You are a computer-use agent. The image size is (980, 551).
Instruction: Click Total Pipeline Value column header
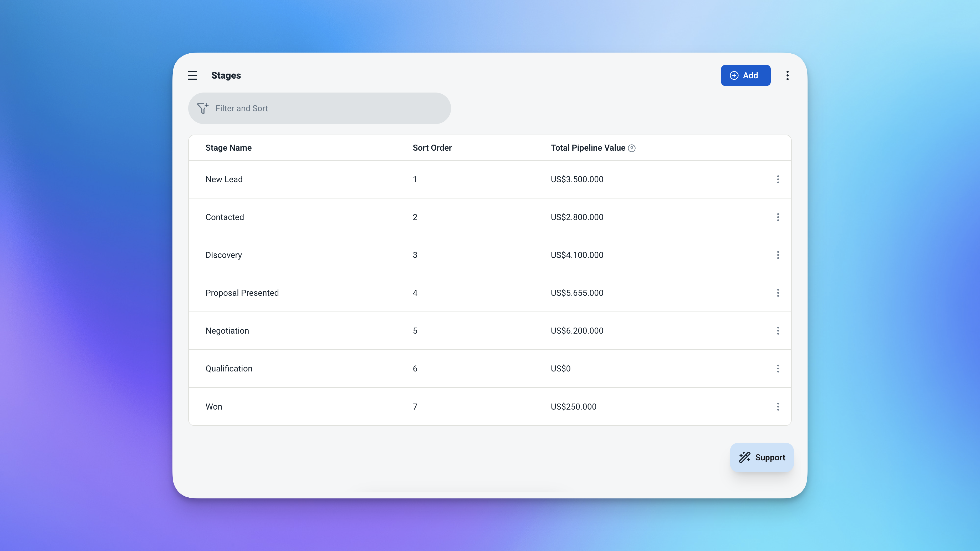pyautogui.click(x=587, y=148)
